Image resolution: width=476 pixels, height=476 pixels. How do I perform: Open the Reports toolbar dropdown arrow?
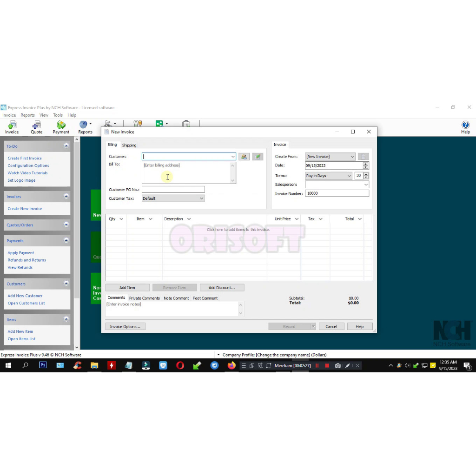pyautogui.click(x=91, y=124)
